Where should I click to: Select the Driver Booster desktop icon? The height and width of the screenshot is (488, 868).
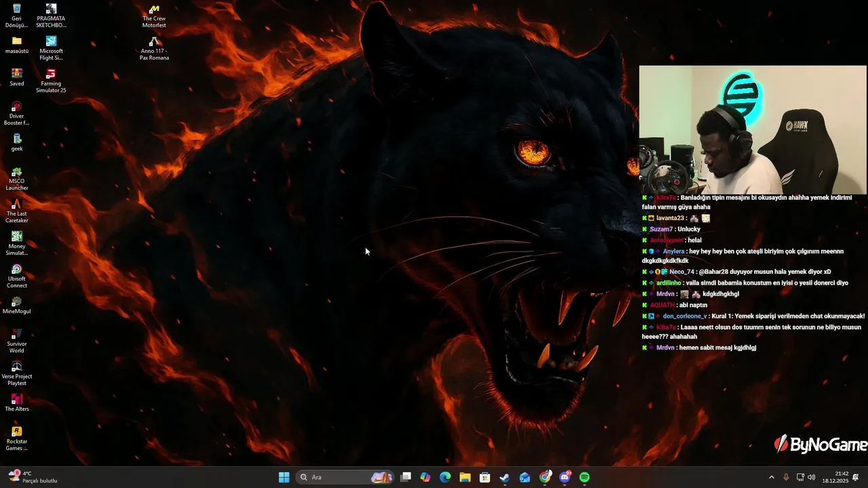pos(17,113)
